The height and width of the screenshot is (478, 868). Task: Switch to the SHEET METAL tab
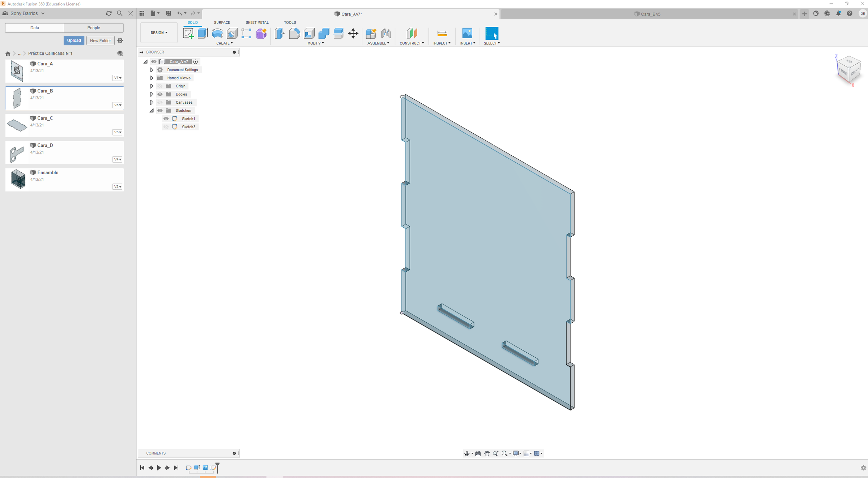pyautogui.click(x=257, y=22)
